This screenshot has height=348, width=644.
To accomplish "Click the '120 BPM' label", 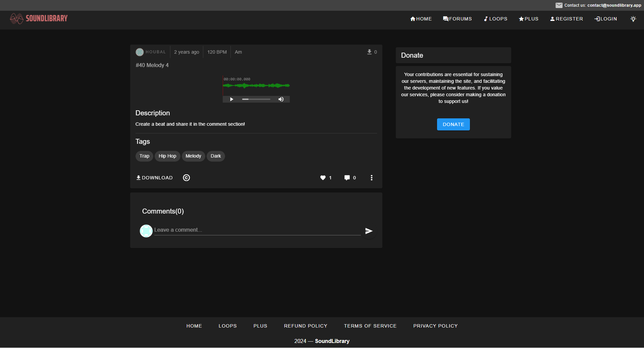I will click(217, 52).
